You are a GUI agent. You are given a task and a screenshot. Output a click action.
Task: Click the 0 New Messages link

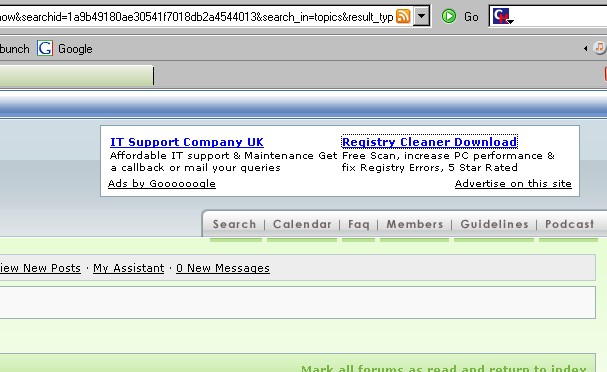point(223,268)
